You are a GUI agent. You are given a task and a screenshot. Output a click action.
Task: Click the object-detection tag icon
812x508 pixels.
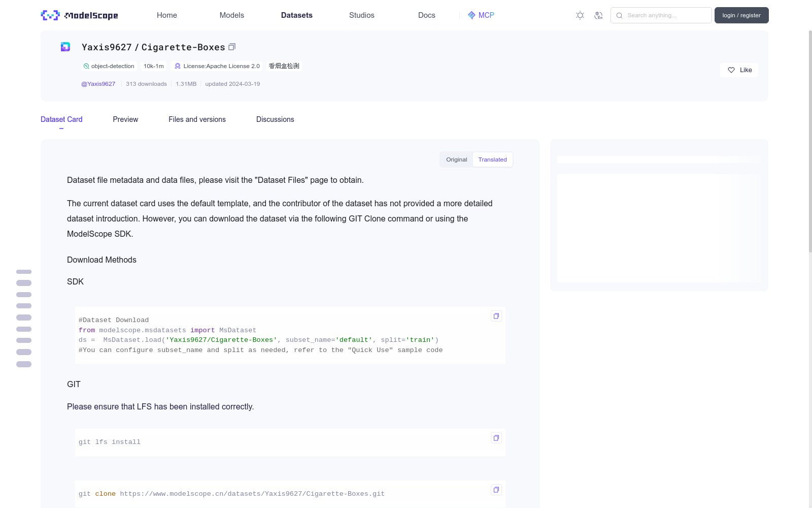pyautogui.click(x=86, y=66)
